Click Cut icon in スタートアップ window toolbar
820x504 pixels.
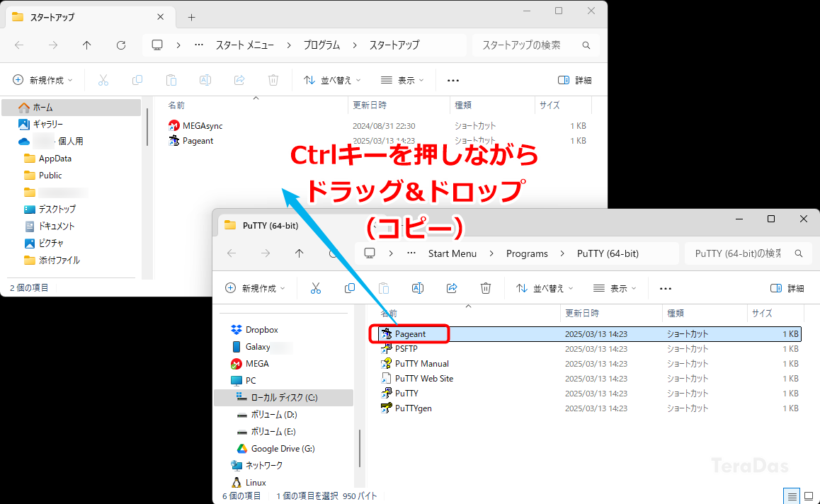pos(103,80)
